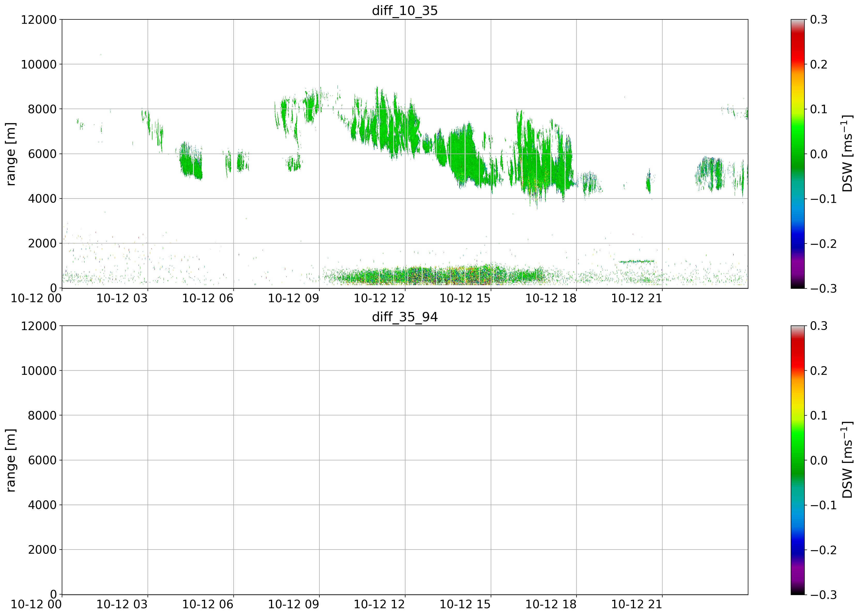Viewport: 860px width, 616px height.
Task: Click "10-12 06" tick under diff_35_94 plot
Action: pos(208,605)
